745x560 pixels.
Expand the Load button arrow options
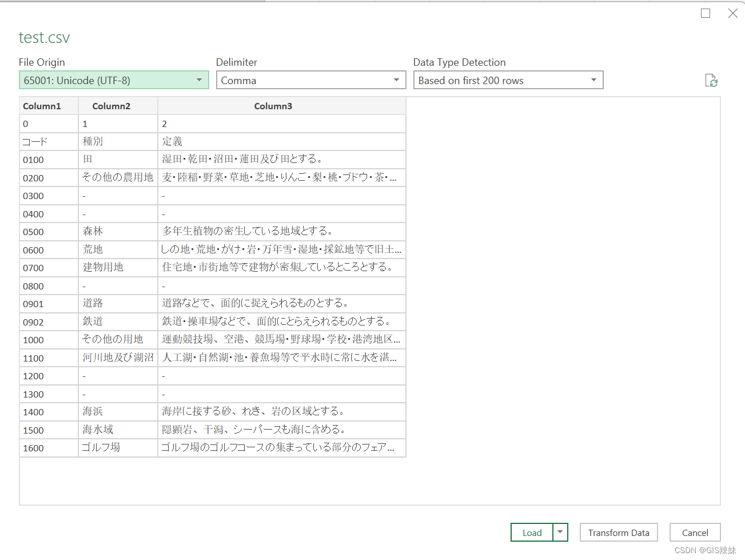pyautogui.click(x=560, y=533)
